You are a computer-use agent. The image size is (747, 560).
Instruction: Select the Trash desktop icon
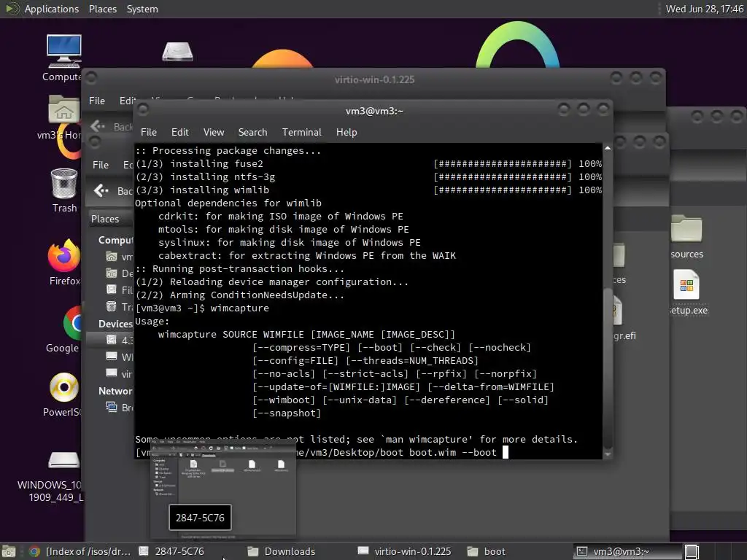click(x=64, y=190)
